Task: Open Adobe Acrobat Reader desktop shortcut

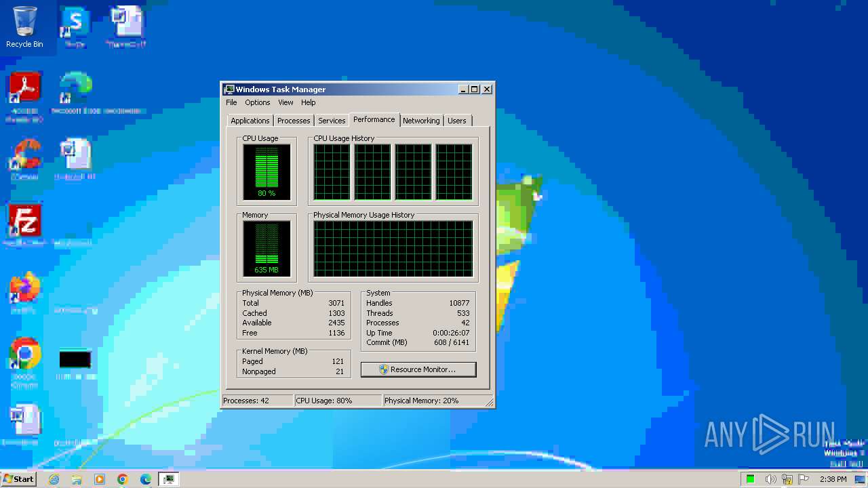Action: click(24, 96)
